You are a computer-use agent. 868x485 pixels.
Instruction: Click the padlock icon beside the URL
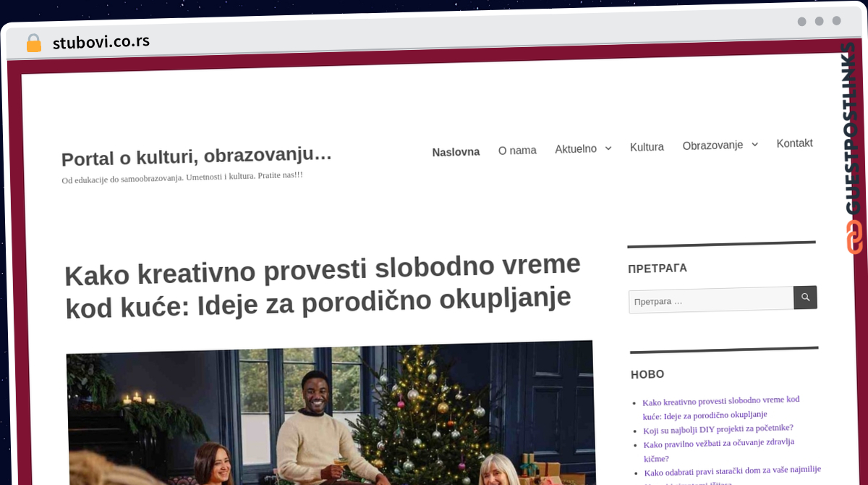(x=34, y=43)
